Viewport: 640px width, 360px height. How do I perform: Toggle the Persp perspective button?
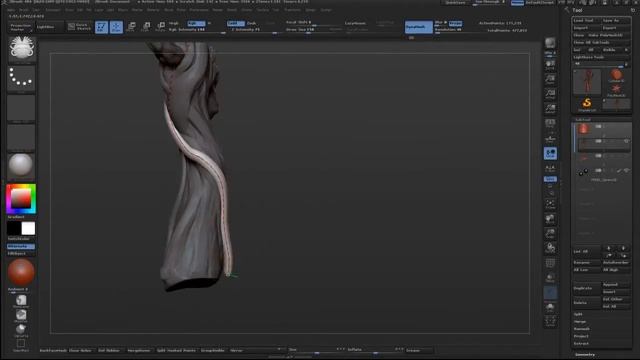pos(550,124)
